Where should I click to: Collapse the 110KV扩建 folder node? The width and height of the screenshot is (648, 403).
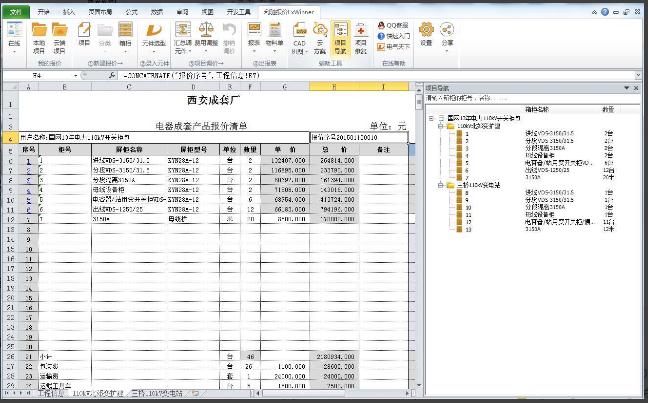(441, 126)
